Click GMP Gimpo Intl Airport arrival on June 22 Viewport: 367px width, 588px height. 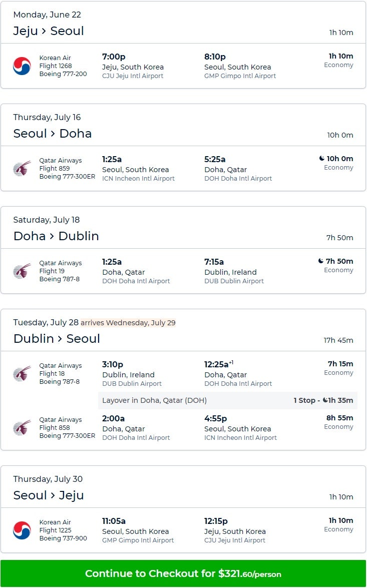click(x=240, y=76)
